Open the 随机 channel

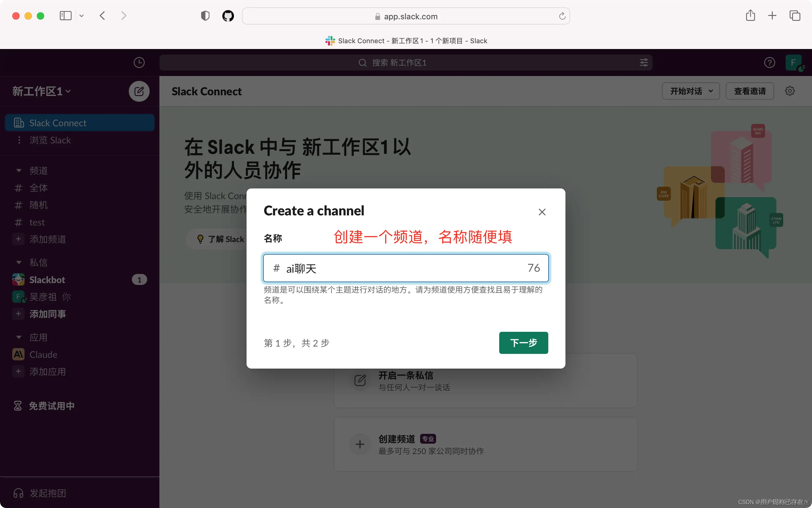pos(80,205)
